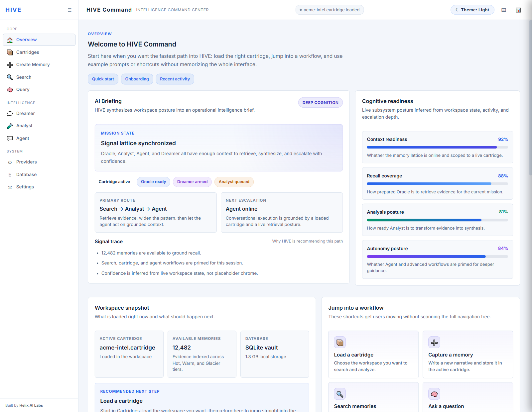Open the Onboarding tab

click(137, 79)
